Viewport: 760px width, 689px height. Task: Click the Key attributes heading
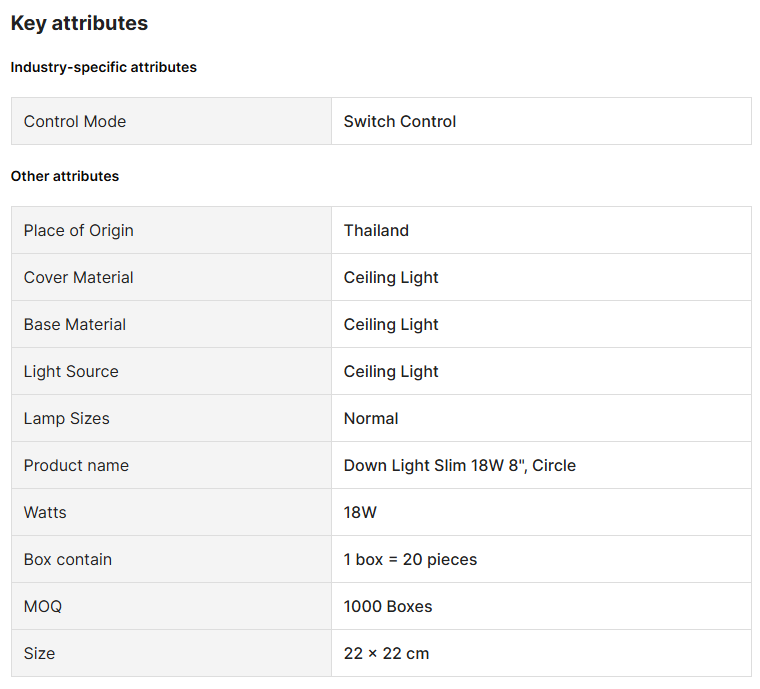pyautogui.click(x=79, y=23)
